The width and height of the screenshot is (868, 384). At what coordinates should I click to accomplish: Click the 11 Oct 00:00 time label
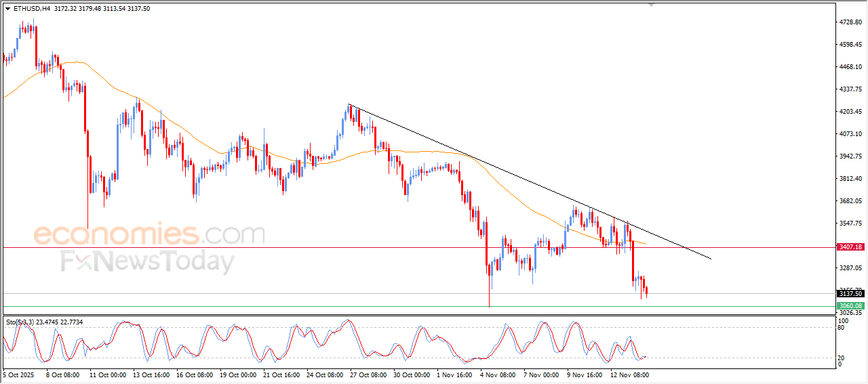click(x=106, y=375)
